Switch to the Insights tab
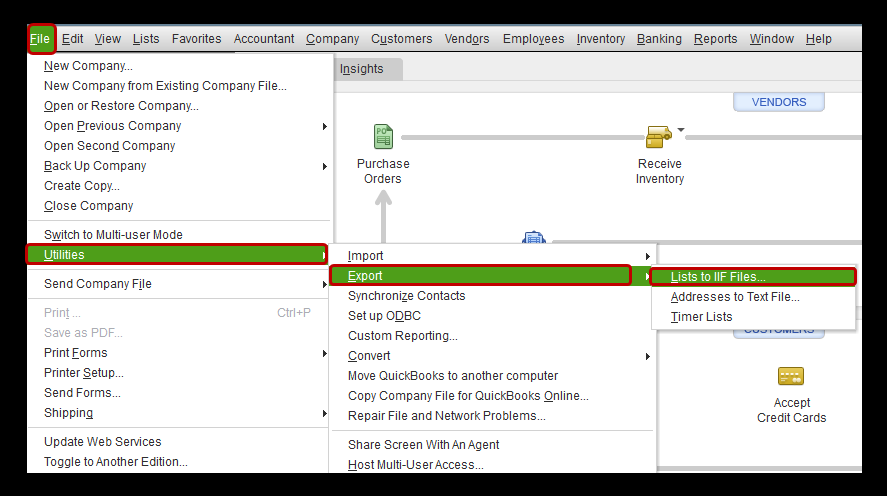 (x=361, y=69)
